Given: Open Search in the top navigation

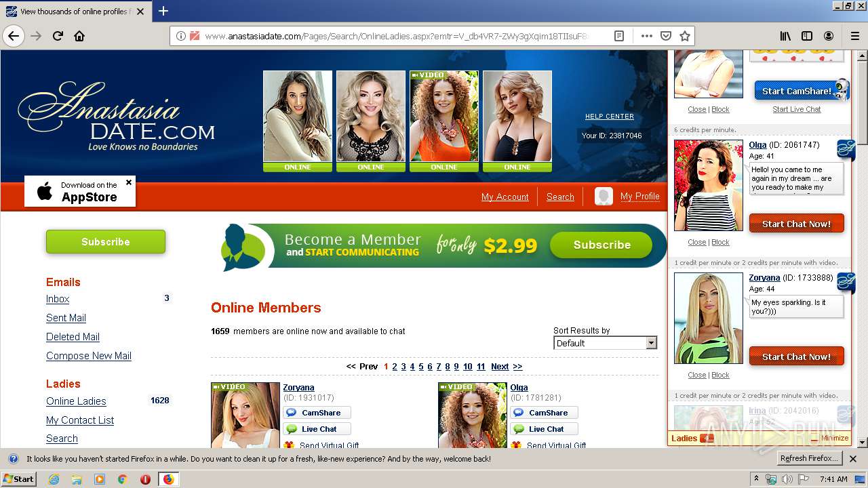Looking at the screenshot, I should (x=560, y=197).
